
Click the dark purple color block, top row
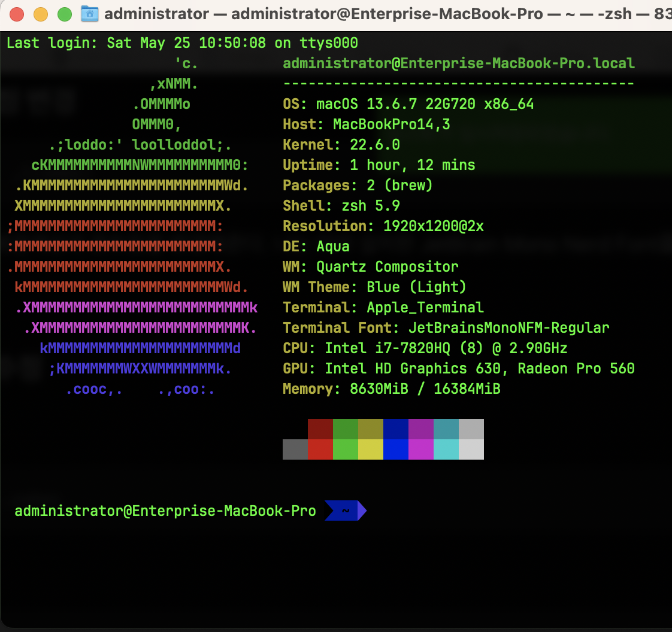point(421,429)
